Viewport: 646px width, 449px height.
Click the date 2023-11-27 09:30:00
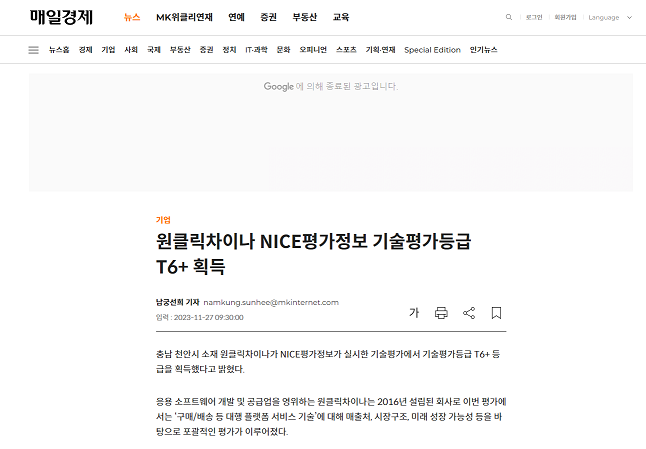(x=208, y=318)
